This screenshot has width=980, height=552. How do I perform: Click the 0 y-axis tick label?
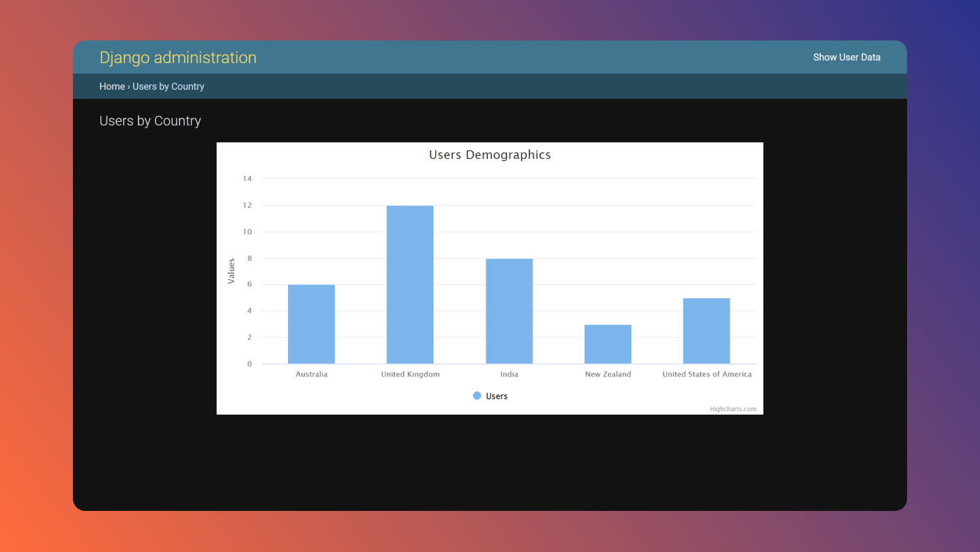[x=249, y=364]
